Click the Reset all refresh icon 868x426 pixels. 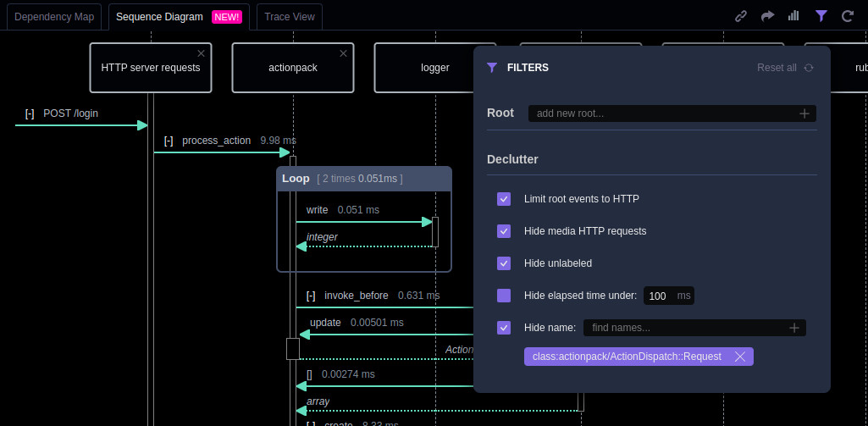[x=809, y=68]
